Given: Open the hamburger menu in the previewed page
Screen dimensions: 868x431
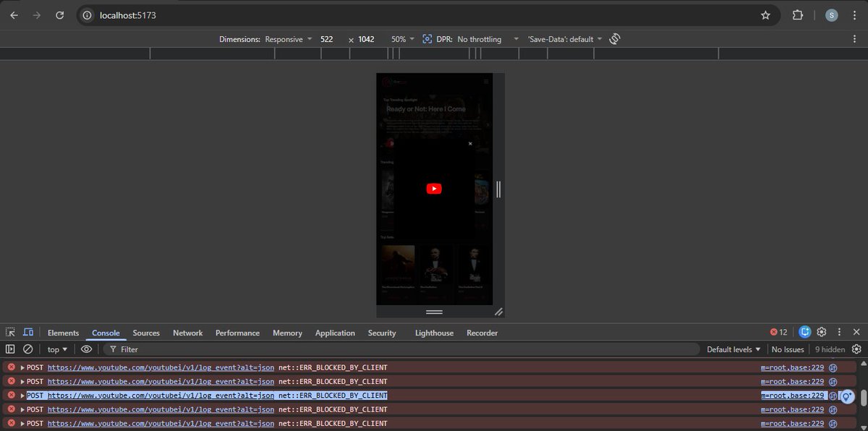Looking at the screenshot, I should click(486, 82).
